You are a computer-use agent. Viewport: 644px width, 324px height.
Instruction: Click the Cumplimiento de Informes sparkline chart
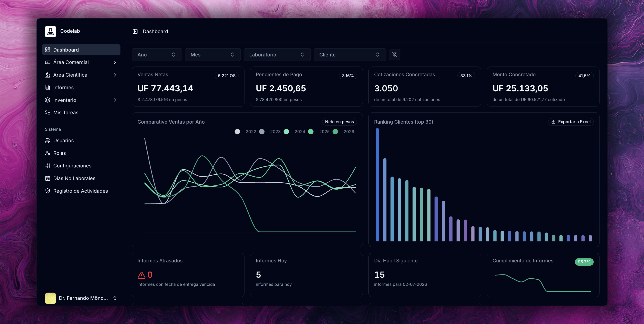tap(543, 283)
